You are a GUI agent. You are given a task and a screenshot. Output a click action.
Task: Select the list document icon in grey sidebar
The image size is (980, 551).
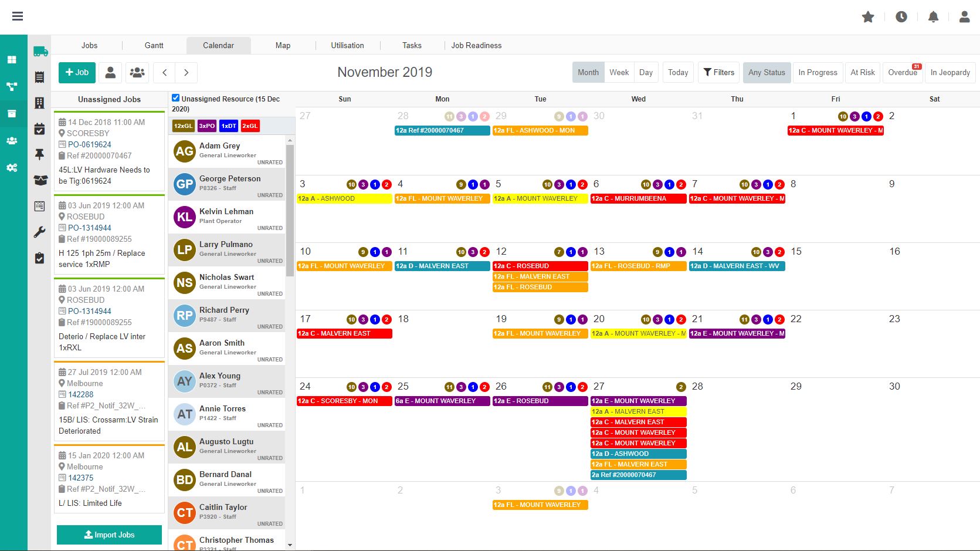(39, 77)
